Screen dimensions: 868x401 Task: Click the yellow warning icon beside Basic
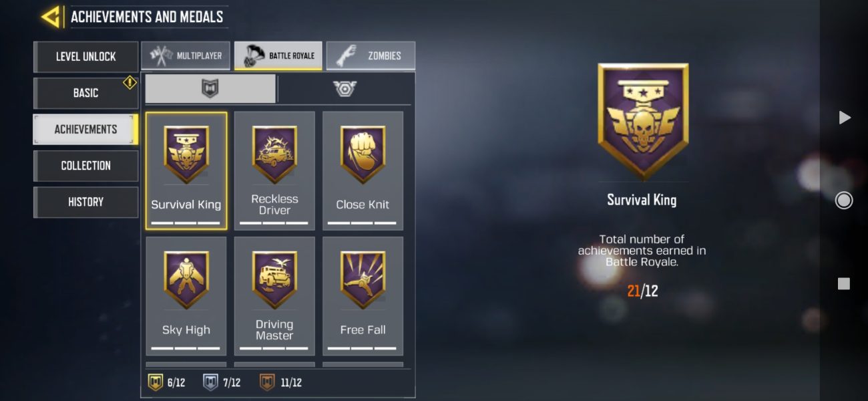pos(130,82)
